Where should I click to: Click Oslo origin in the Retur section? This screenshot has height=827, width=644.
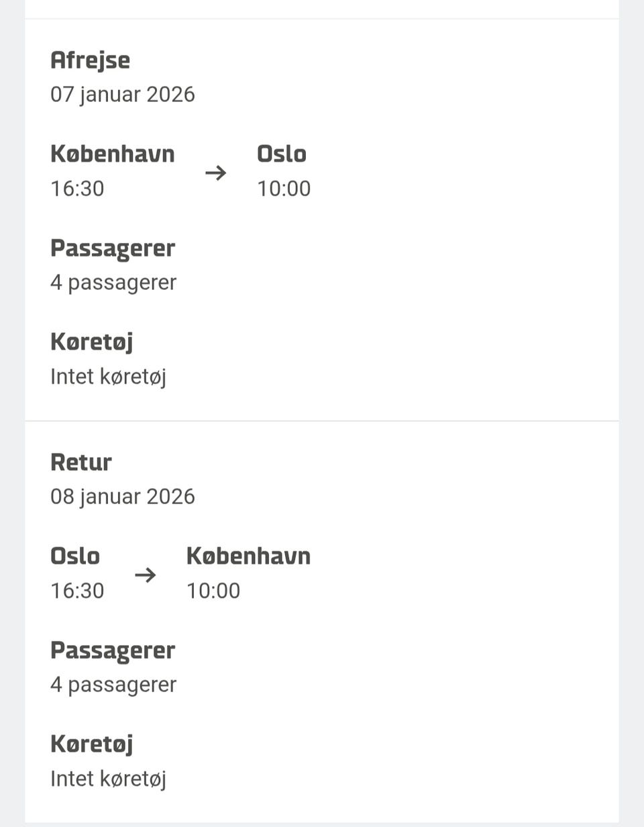click(x=74, y=556)
